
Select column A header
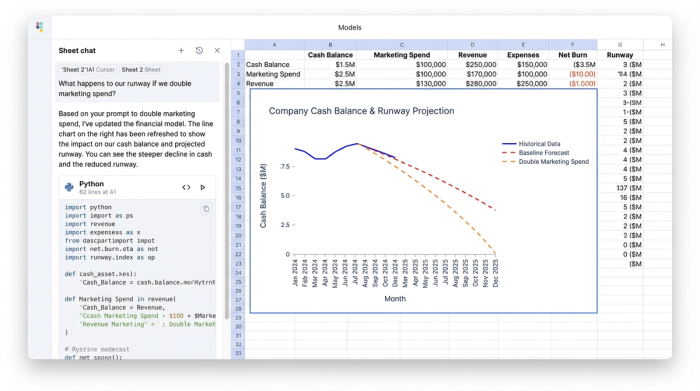coord(274,45)
